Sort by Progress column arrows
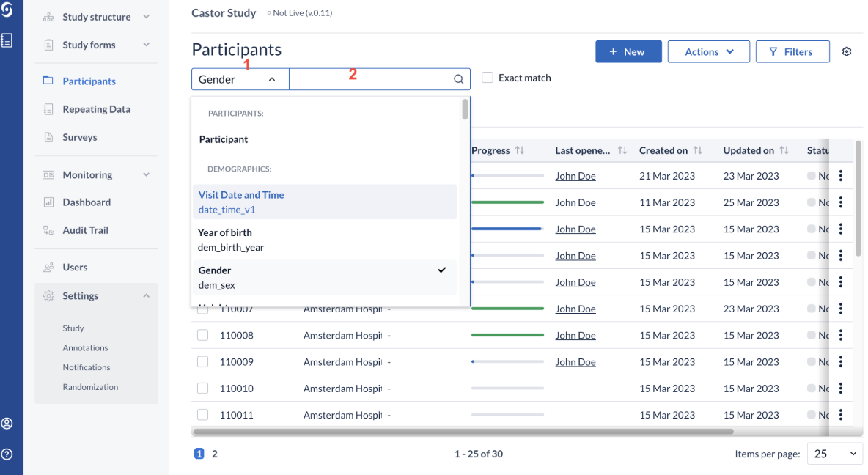 click(519, 150)
